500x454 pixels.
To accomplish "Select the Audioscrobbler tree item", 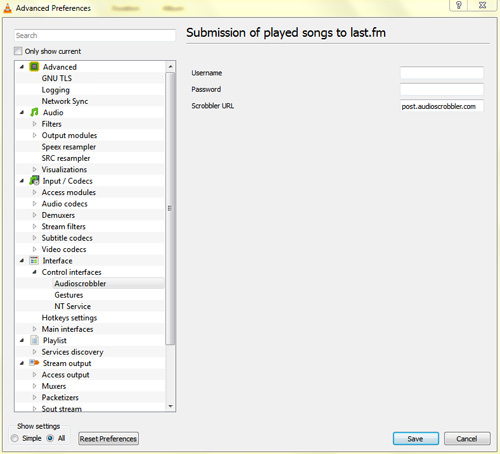I will click(80, 283).
